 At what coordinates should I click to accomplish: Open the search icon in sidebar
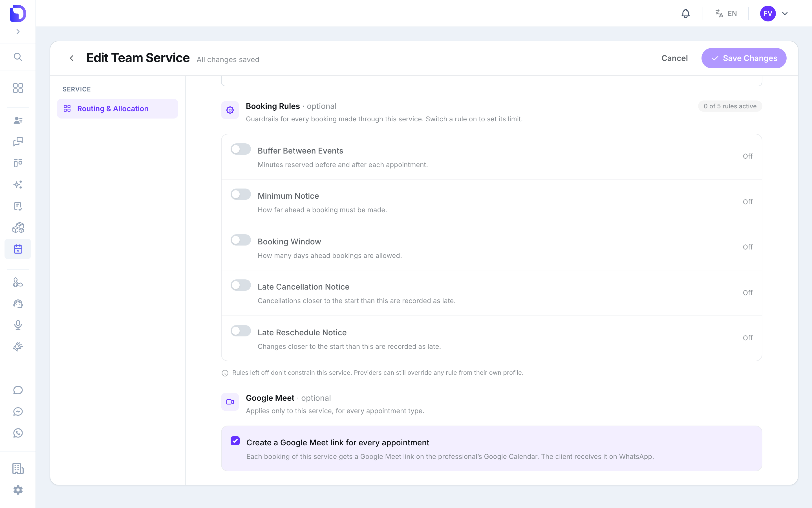tap(18, 57)
